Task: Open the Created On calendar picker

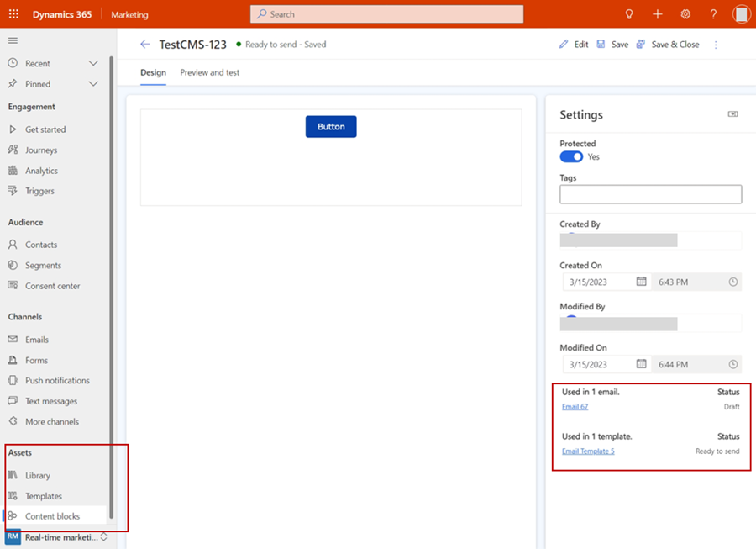Action: click(x=641, y=282)
